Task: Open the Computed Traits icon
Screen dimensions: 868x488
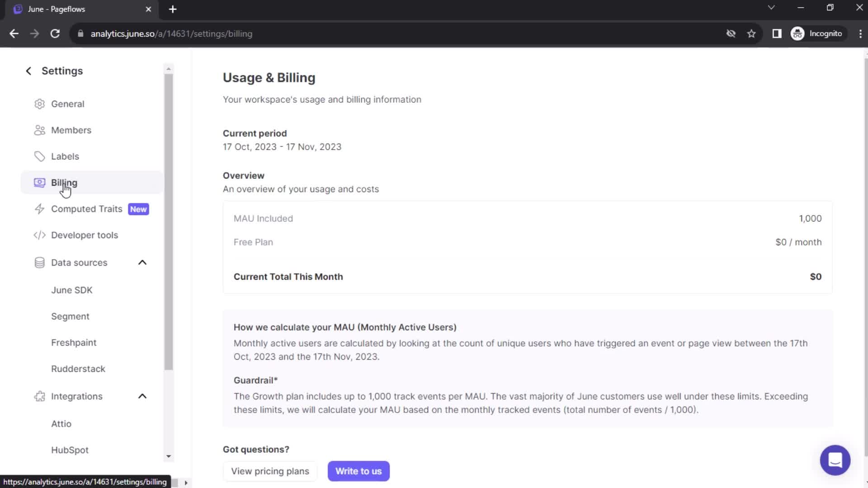Action: pos(39,209)
